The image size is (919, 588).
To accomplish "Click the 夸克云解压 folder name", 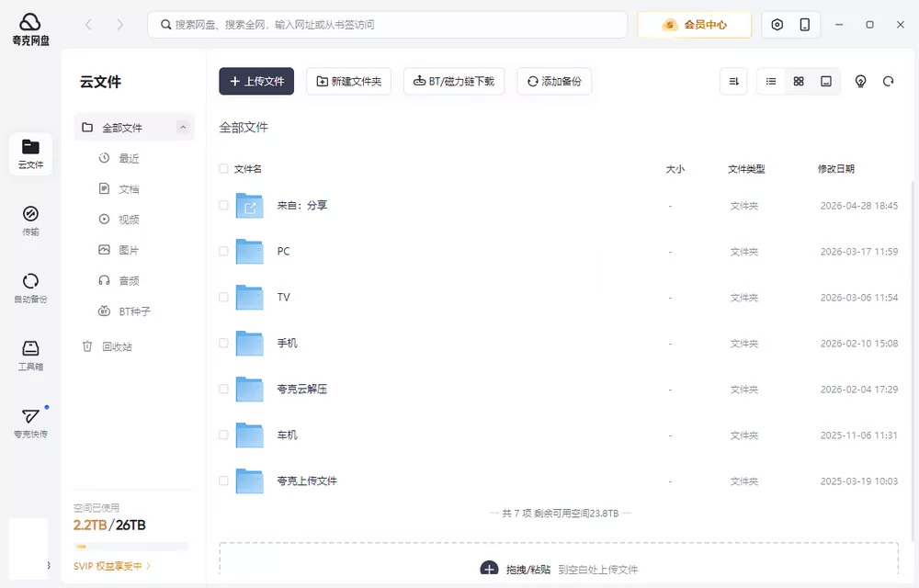I will (x=301, y=389).
